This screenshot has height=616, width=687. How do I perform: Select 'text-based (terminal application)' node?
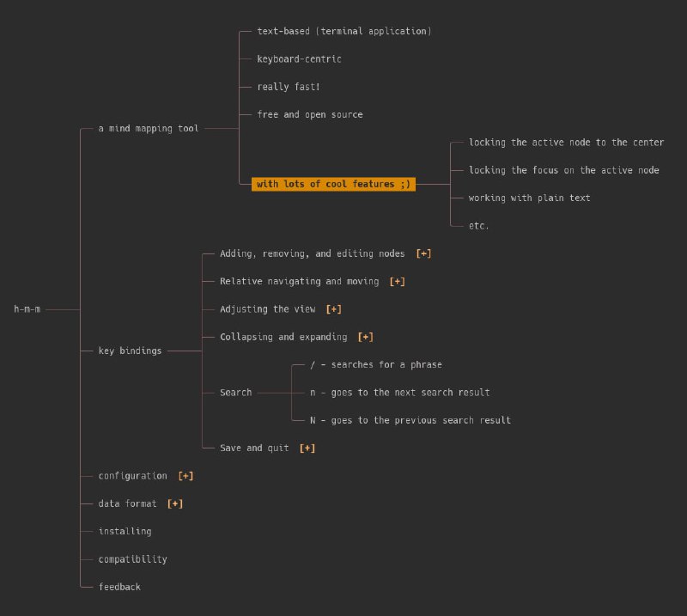tap(343, 31)
